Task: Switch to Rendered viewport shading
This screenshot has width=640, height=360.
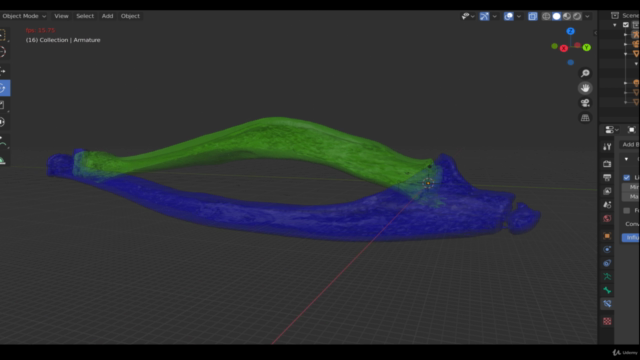Action: click(x=577, y=16)
